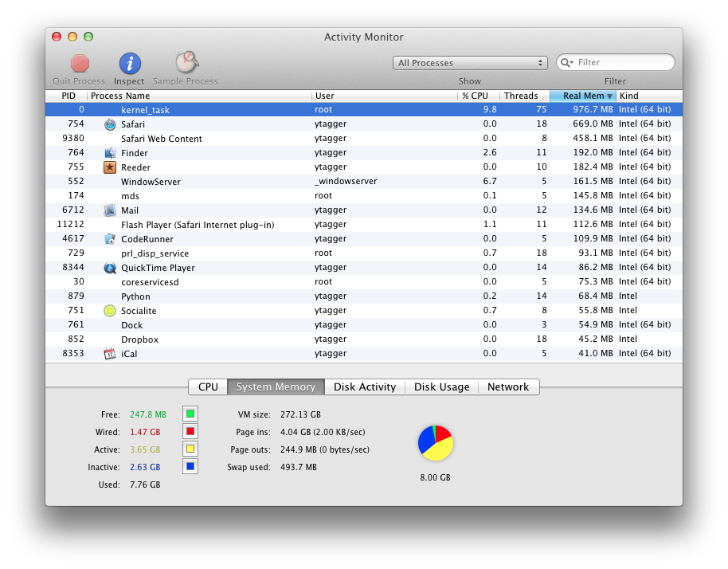
Task: Click the yellow Active memory color swatch
Action: [190, 449]
